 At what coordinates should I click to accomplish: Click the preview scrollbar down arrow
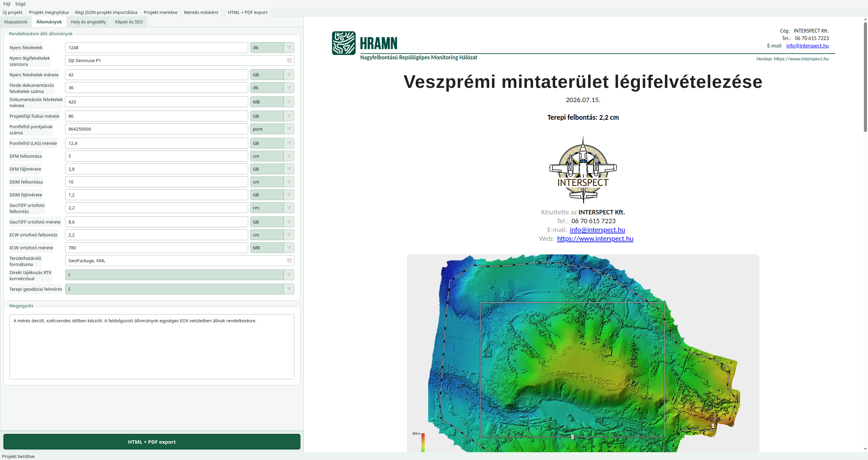pos(865,449)
